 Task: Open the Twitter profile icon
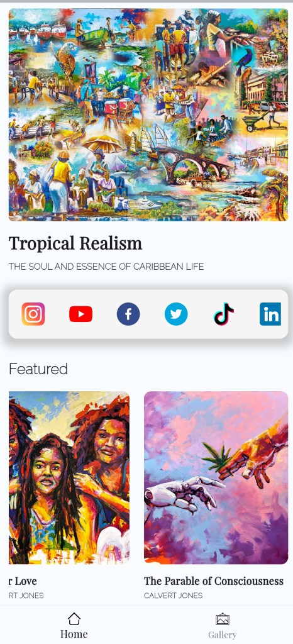[176, 314]
